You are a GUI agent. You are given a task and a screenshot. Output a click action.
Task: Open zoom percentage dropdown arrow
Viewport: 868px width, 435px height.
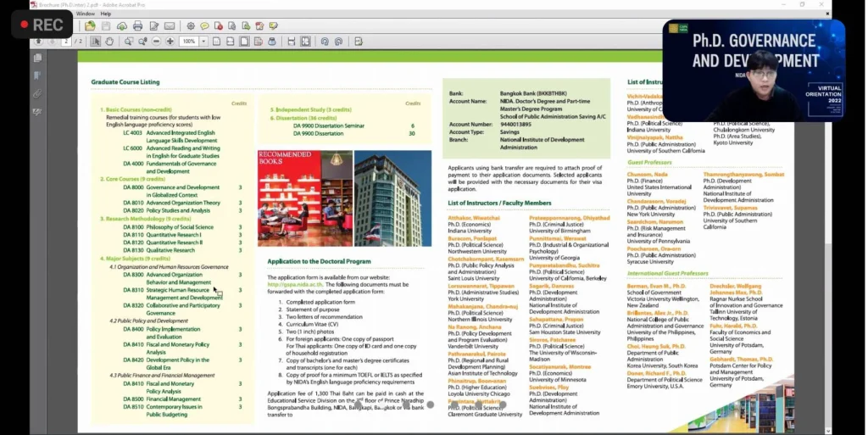[x=203, y=42]
